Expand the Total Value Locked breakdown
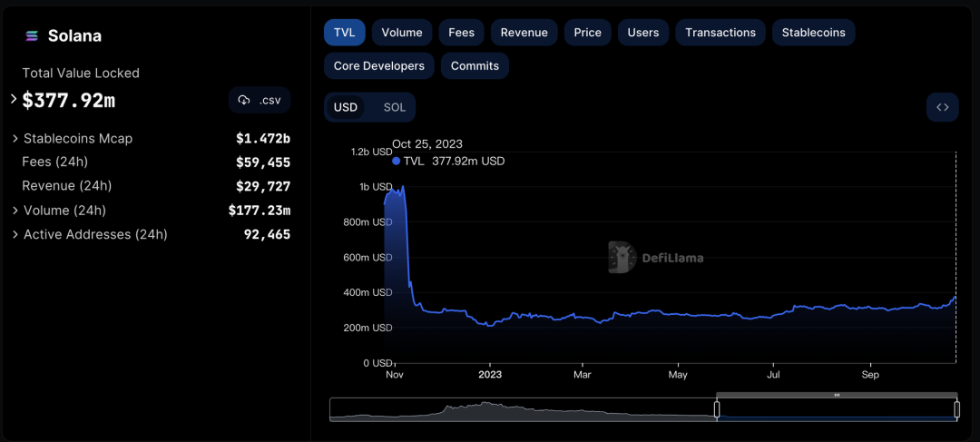Screen dimensions: 980x442 coord(14,99)
